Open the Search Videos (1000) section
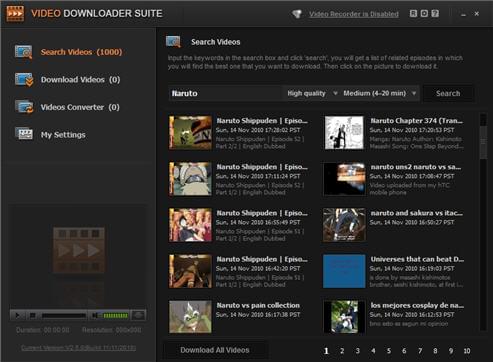The height and width of the screenshot is (362, 493). point(81,52)
